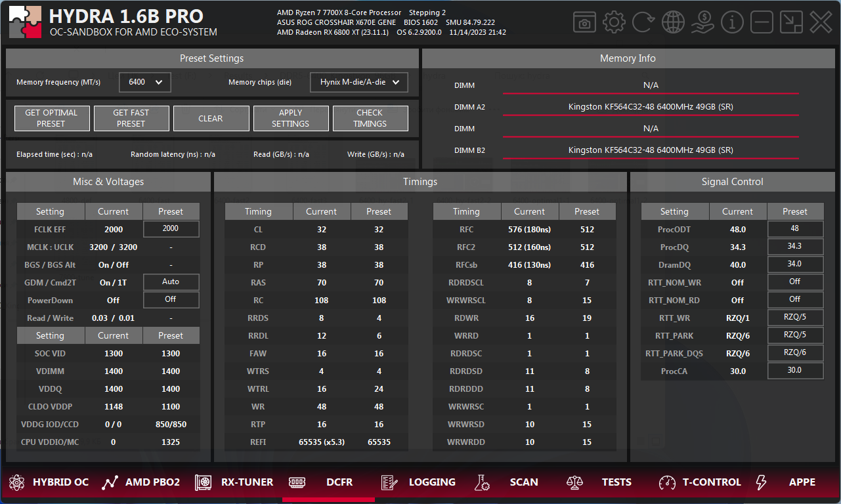Click the RFCsb current value "416 (130ns)"
The width and height of the screenshot is (841, 504).
[x=530, y=265]
